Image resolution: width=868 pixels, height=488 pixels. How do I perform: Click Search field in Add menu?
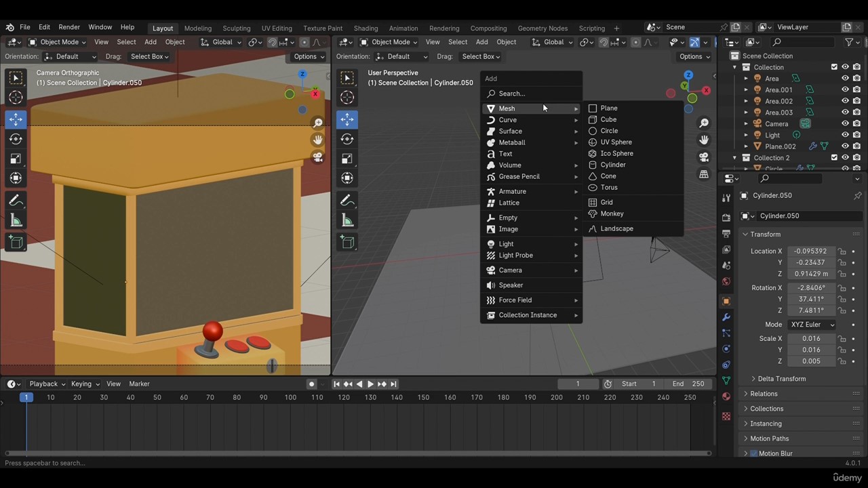tap(532, 94)
